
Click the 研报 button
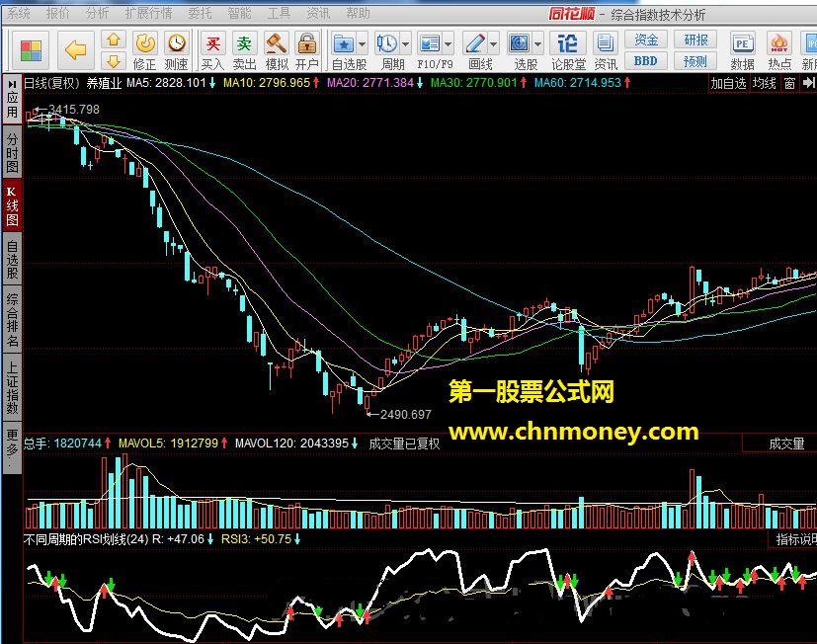(696, 40)
